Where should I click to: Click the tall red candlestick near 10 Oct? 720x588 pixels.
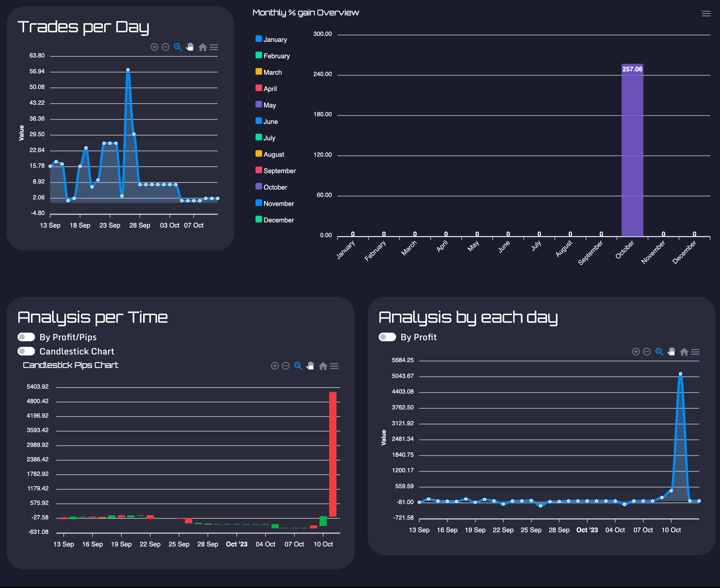pyautogui.click(x=333, y=454)
